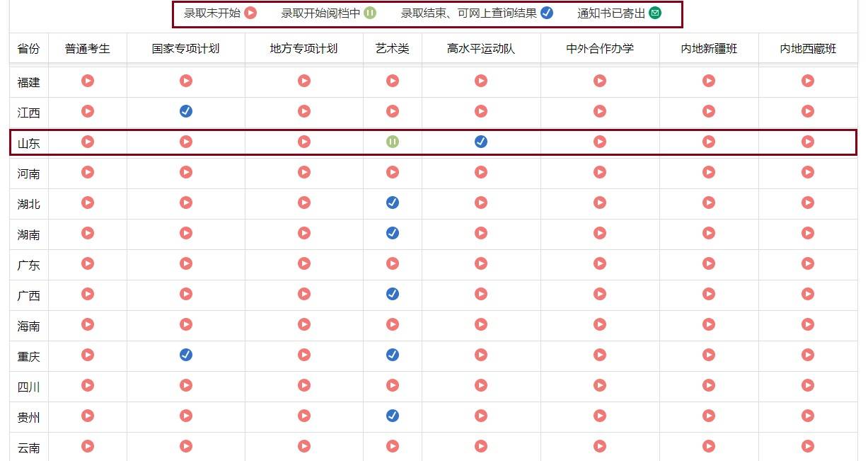Click the red status icon for 福建 普通考生
This screenshot has height=461, width=868.
pos(87,81)
